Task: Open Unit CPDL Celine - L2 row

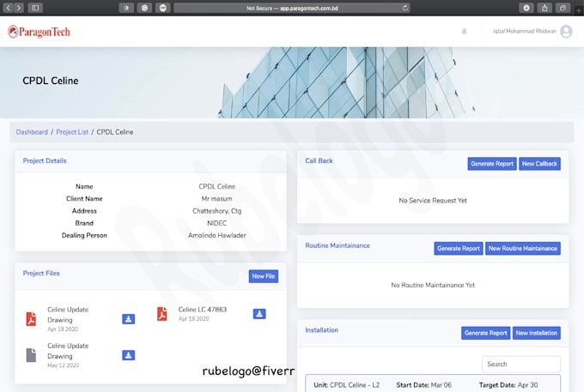Action: coord(433,383)
